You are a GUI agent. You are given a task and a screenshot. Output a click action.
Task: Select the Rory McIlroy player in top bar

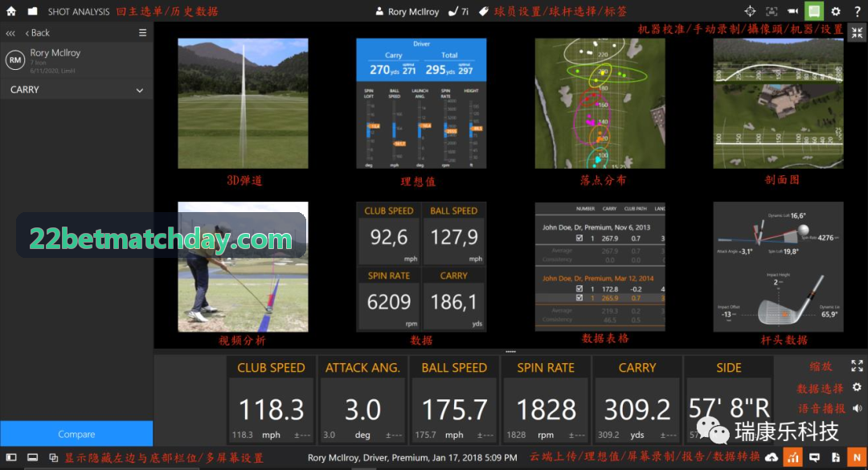407,11
